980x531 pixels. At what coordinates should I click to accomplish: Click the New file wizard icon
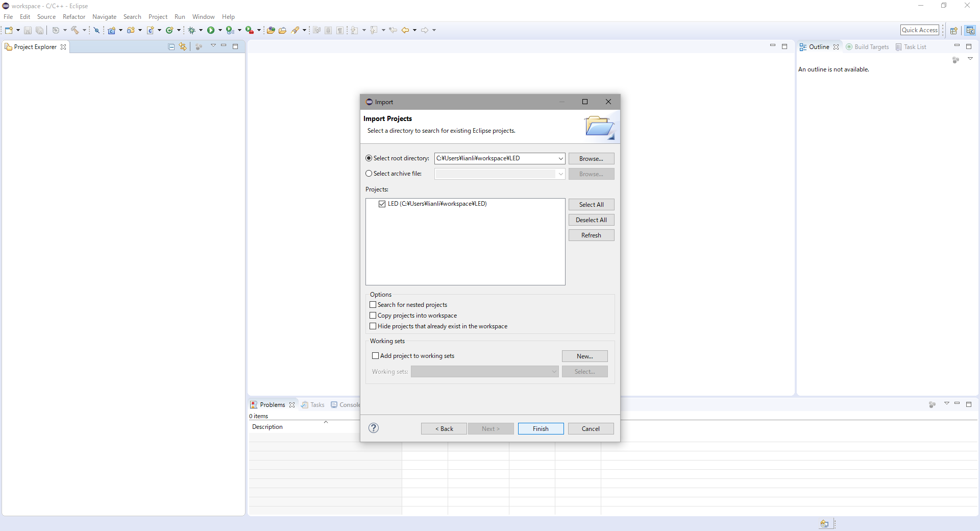(9, 30)
